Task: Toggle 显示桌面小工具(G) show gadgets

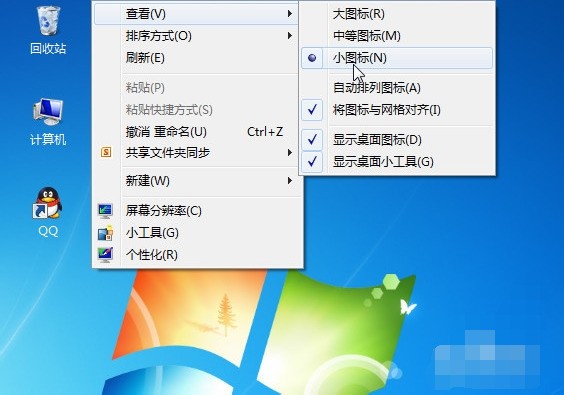Action: click(x=397, y=162)
